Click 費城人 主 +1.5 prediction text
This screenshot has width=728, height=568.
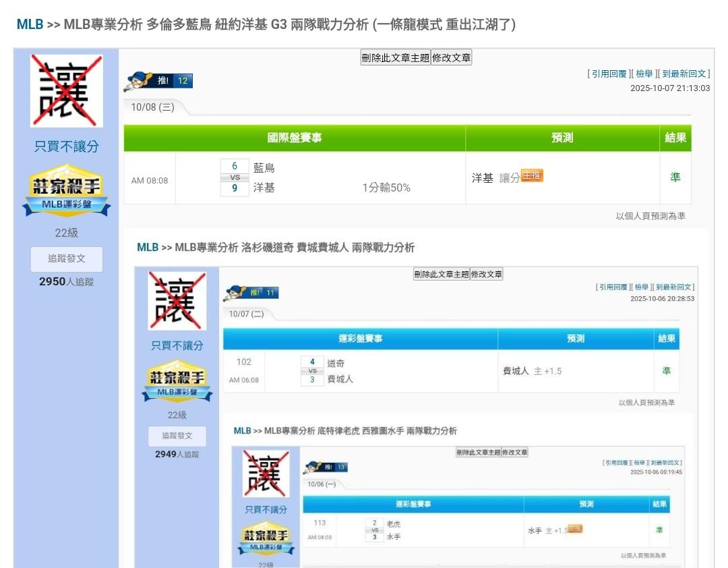(x=532, y=371)
